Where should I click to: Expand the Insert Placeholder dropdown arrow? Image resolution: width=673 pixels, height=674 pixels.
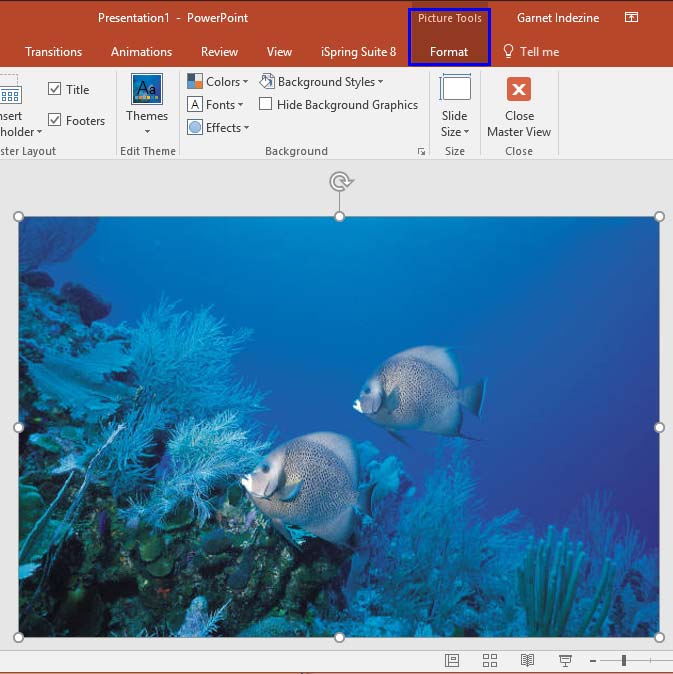point(39,132)
